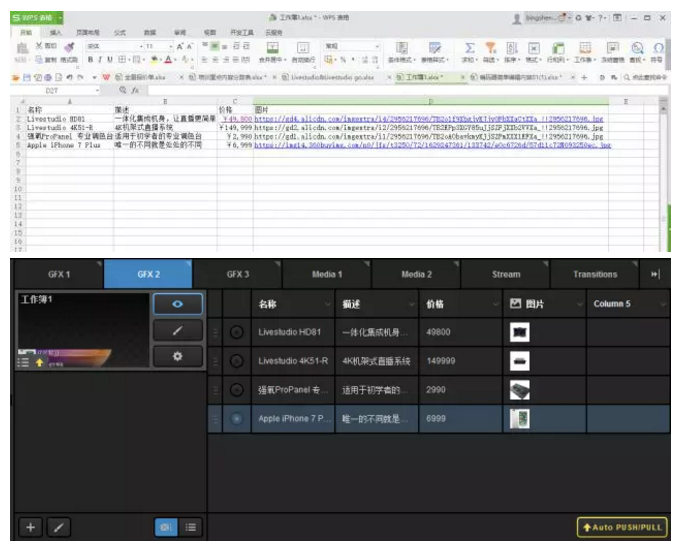Toggle bold formatting in WPS
This screenshot has width=681, height=548.
(90, 59)
